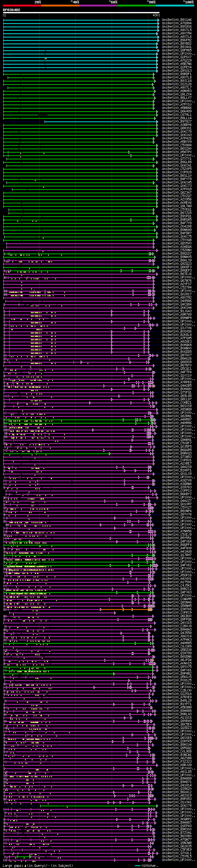Viewport: 197px width, 868px height.
Task: Click hit label UniRef100_A9XTL6
Action: 177,37
